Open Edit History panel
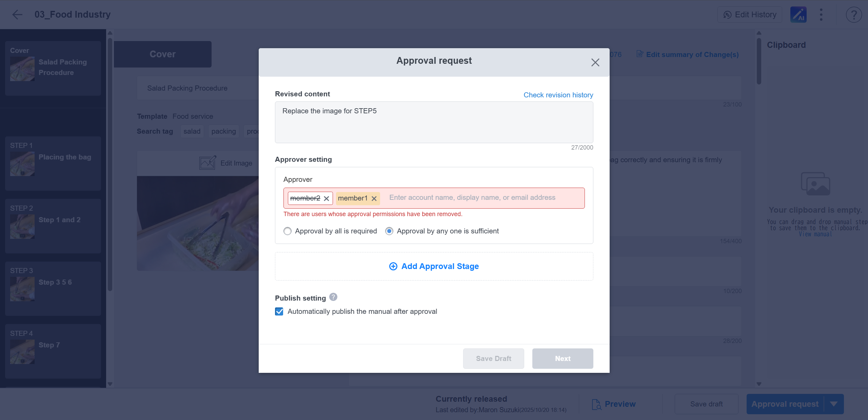This screenshot has height=420, width=868. click(750, 15)
